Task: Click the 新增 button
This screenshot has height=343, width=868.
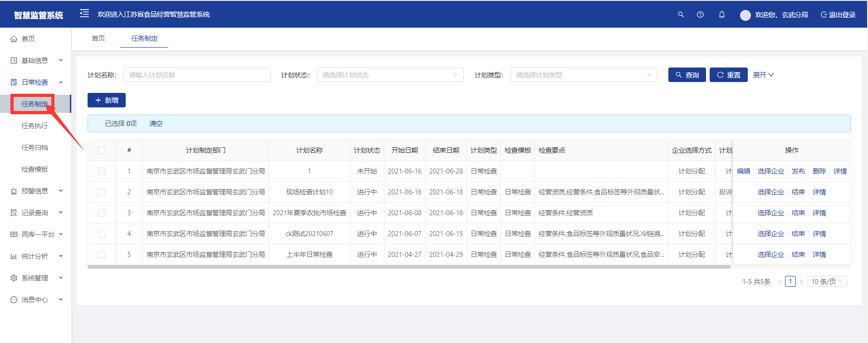Action: pos(107,101)
